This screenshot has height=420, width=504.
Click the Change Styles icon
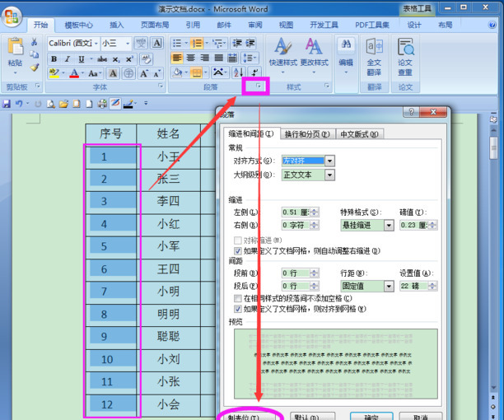(314, 54)
